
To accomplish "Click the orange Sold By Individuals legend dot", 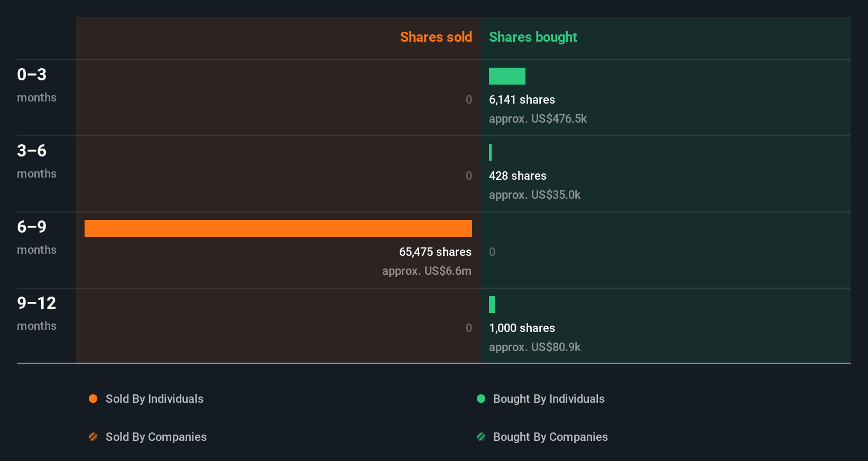I will pyautogui.click(x=93, y=399).
